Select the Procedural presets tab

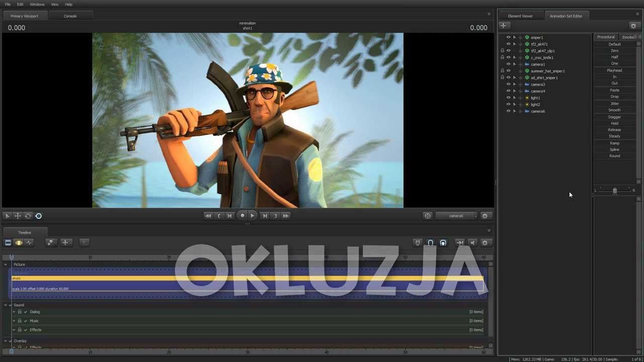tap(606, 37)
